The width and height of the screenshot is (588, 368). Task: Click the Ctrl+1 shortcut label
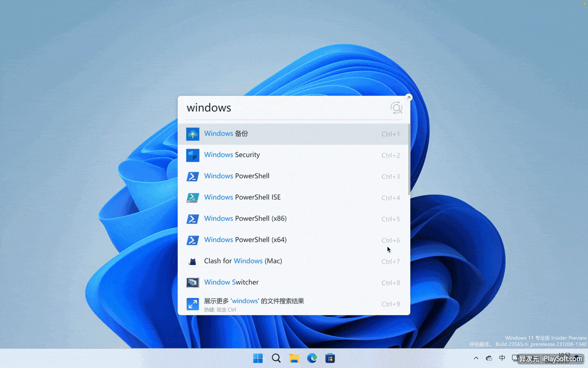[391, 134]
